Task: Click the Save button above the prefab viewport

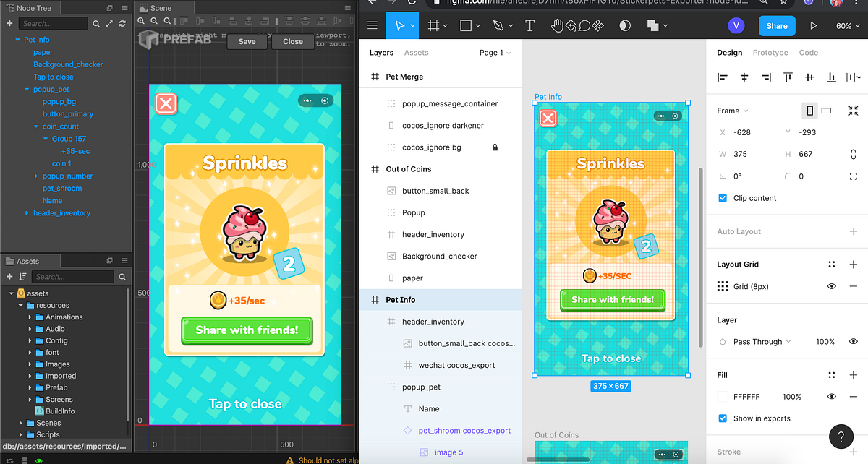Action: (x=247, y=41)
